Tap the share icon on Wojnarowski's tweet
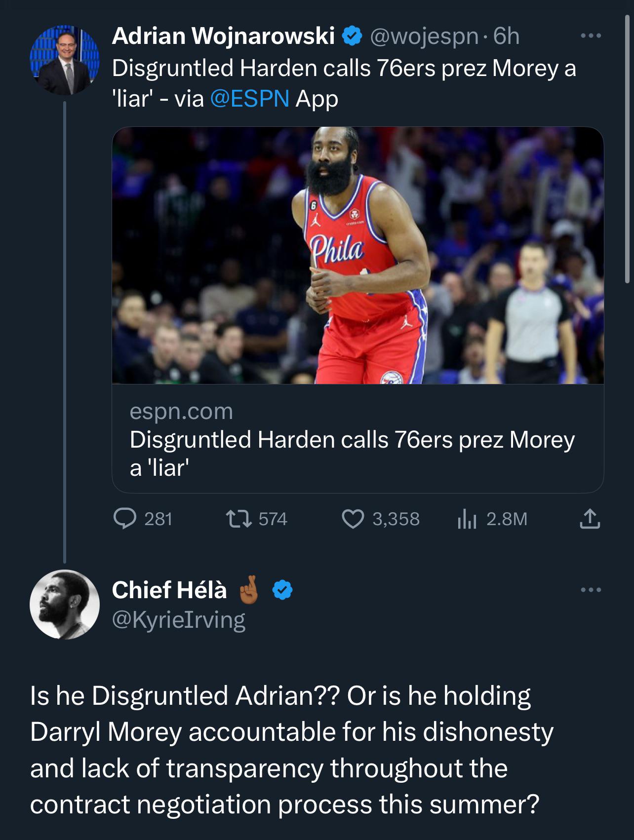Screen dimensions: 634x840 click(x=590, y=519)
